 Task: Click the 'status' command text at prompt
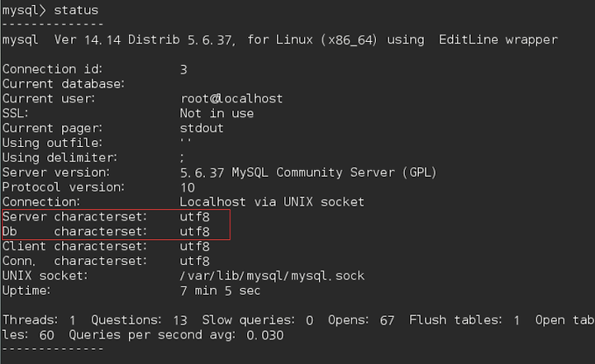click(x=76, y=10)
